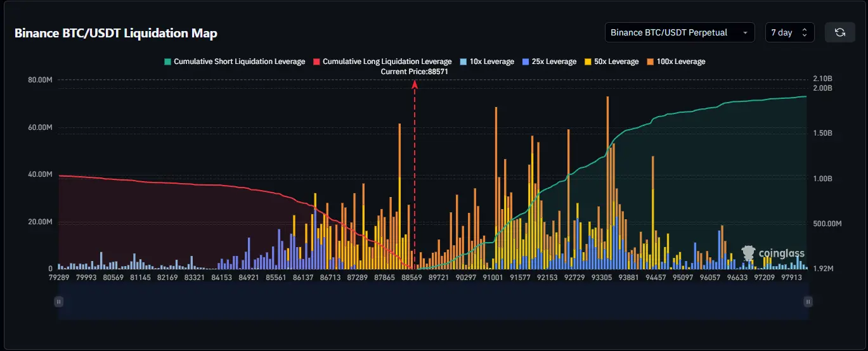The image size is (868, 351).
Task: Click the Binance BTC/USDT Liquidation Map title
Action: pyautogui.click(x=116, y=33)
